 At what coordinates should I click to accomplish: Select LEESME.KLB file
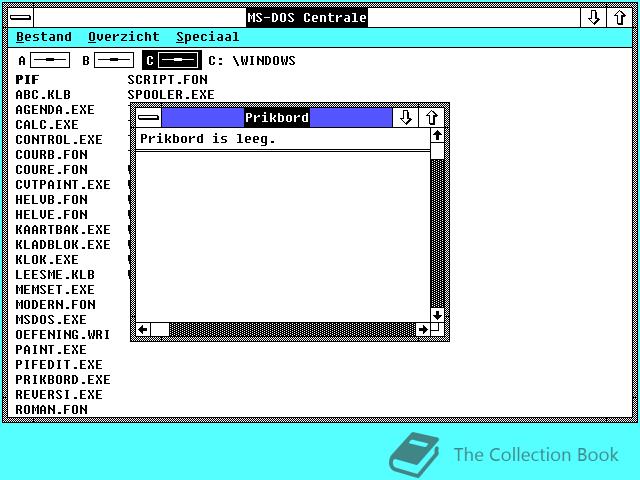(x=55, y=275)
